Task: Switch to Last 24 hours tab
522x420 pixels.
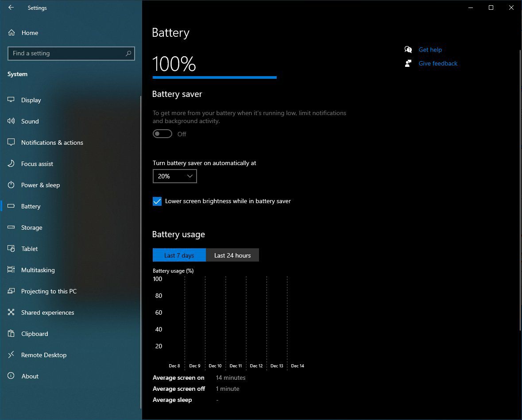Action: (232, 255)
